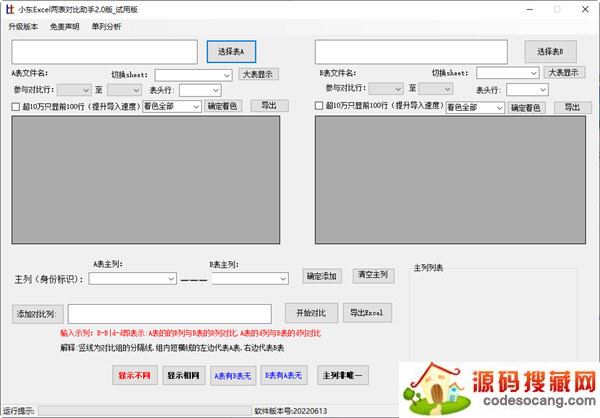Click the 运行提示 progress bar

(x=145, y=411)
